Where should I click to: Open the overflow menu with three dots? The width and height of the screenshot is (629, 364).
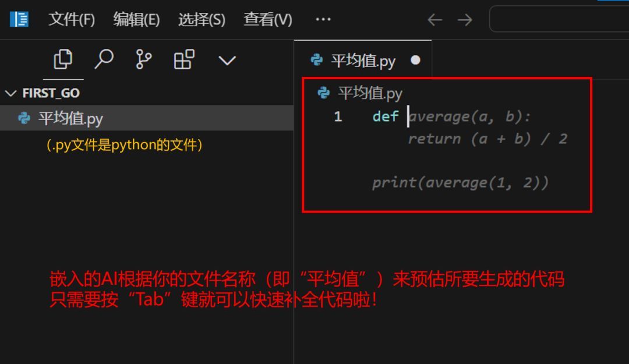(323, 19)
